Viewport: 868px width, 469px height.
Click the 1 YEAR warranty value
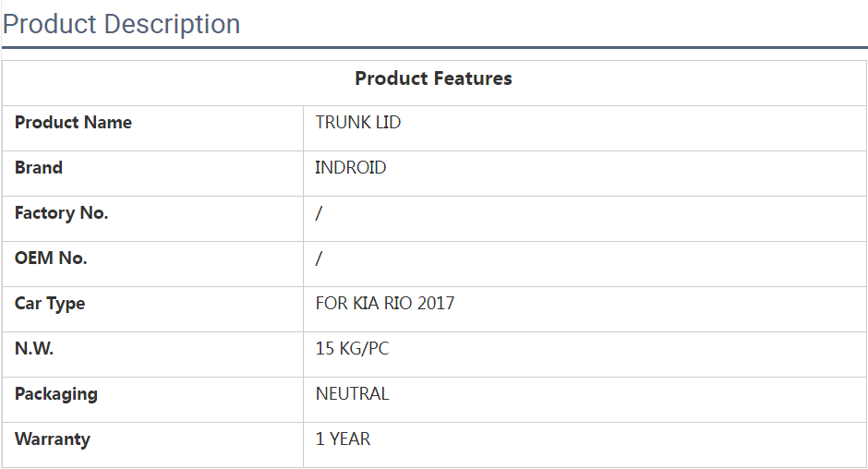pyautogui.click(x=343, y=439)
